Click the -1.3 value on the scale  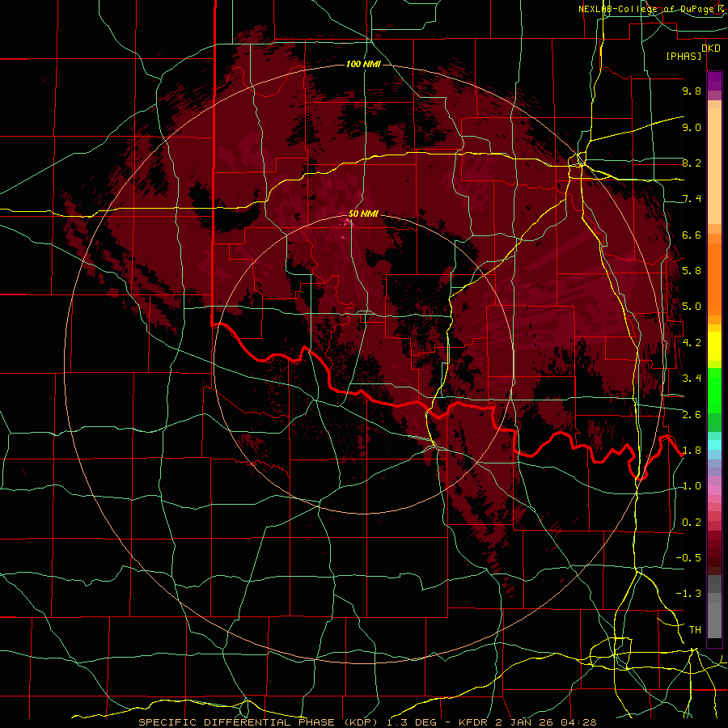pos(688,594)
